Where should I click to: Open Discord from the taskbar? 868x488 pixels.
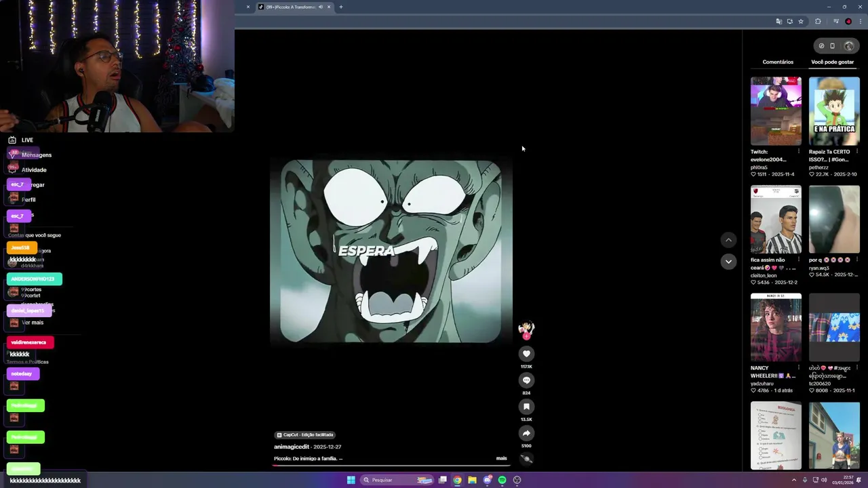tap(487, 480)
